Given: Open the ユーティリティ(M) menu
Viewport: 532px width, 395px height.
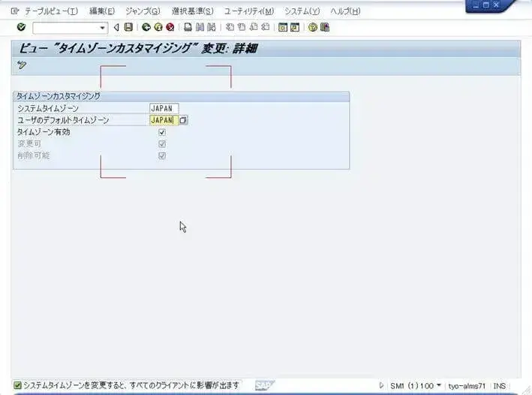Looking at the screenshot, I should (249, 11).
